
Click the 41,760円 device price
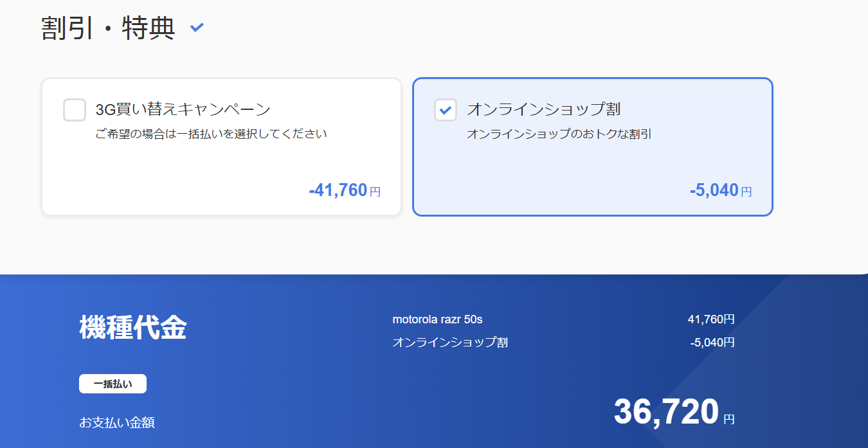click(x=710, y=319)
